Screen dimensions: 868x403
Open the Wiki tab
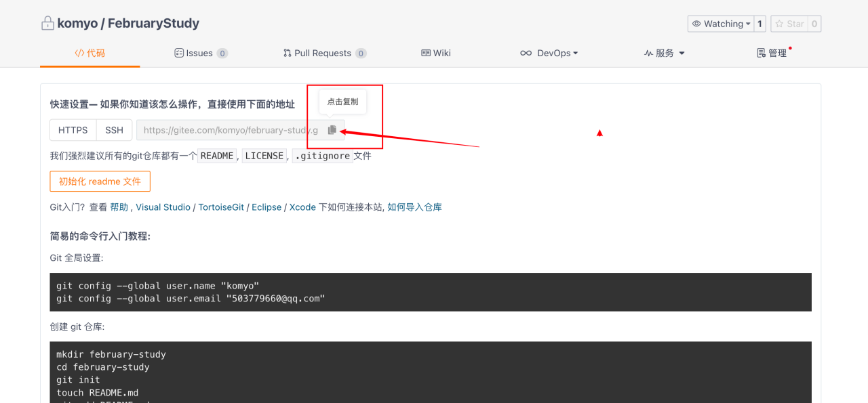coord(436,53)
